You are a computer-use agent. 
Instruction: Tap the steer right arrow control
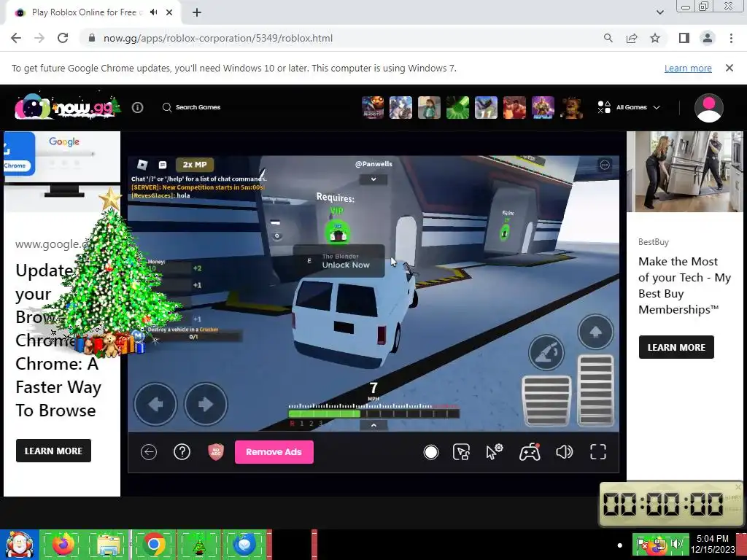tap(206, 404)
